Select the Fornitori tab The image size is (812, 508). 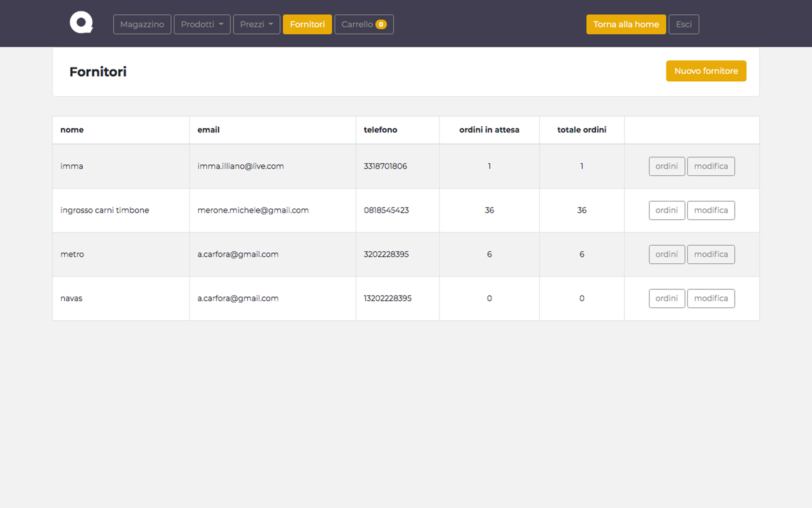pos(307,25)
